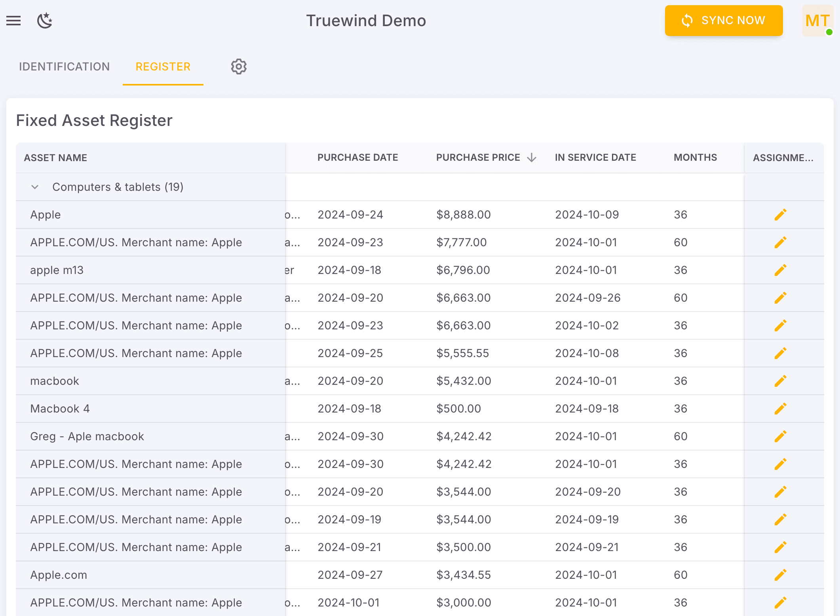This screenshot has height=616, width=840.
Task: Select the REGISTER tab
Action: [x=162, y=67]
